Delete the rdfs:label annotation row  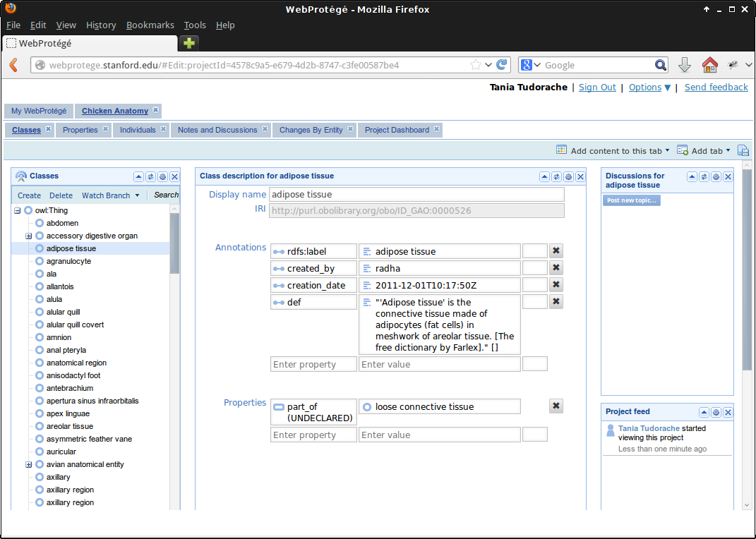(556, 250)
